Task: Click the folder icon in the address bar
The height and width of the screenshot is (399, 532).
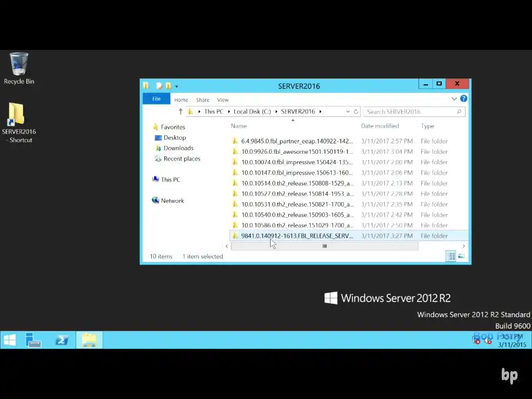Action: coord(190,111)
